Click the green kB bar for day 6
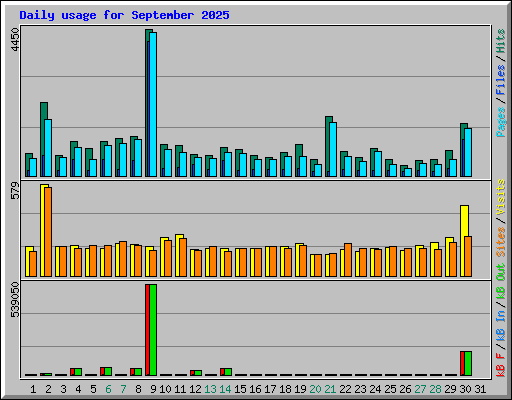 click(x=108, y=372)
